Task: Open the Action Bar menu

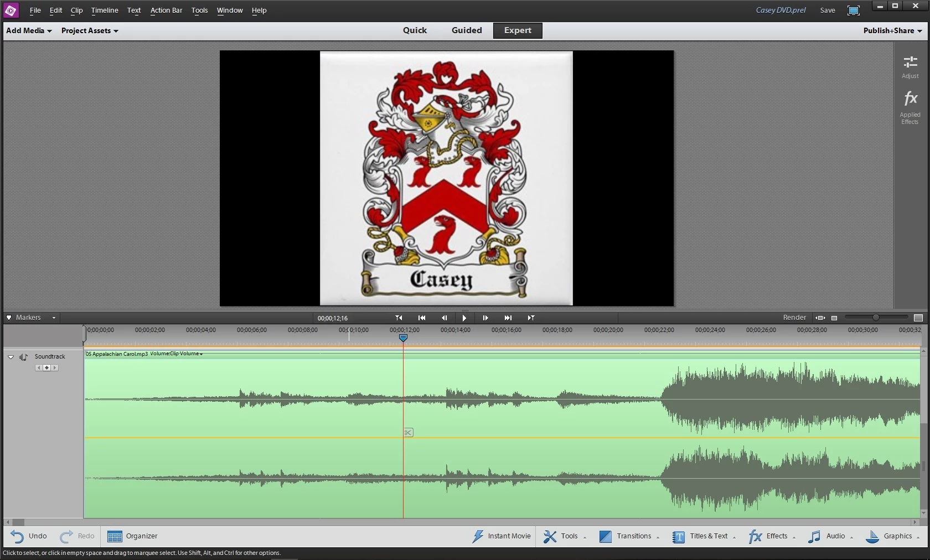Action: pyautogui.click(x=166, y=10)
